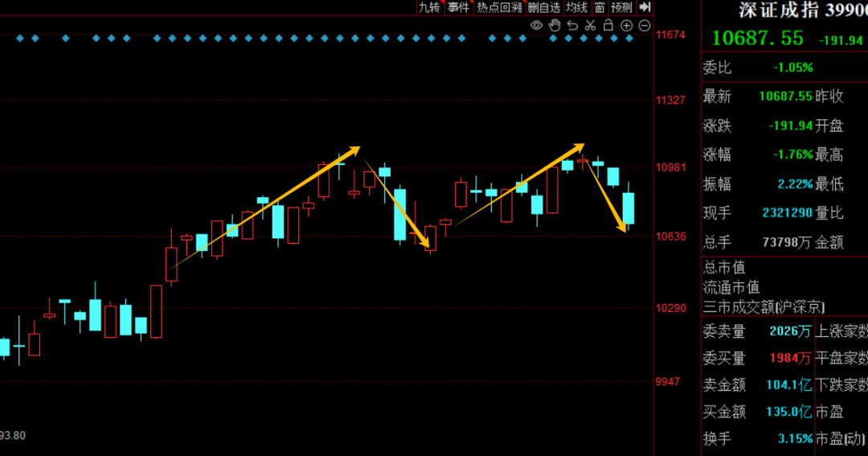The height and width of the screenshot is (456, 868).
Task: Zoom in with the plus icon
Action: [627, 26]
